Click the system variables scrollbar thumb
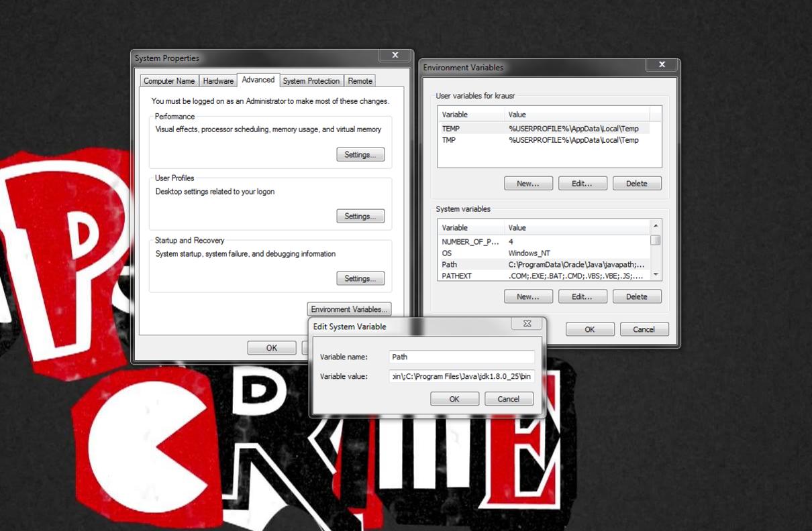The width and height of the screenshot is (812, 531). coord(656,240)
